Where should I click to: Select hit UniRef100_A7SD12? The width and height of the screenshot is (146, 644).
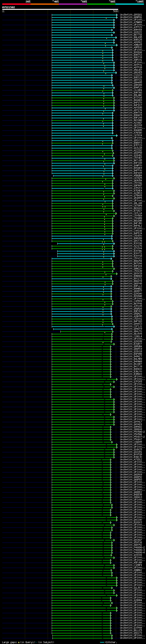131,459
